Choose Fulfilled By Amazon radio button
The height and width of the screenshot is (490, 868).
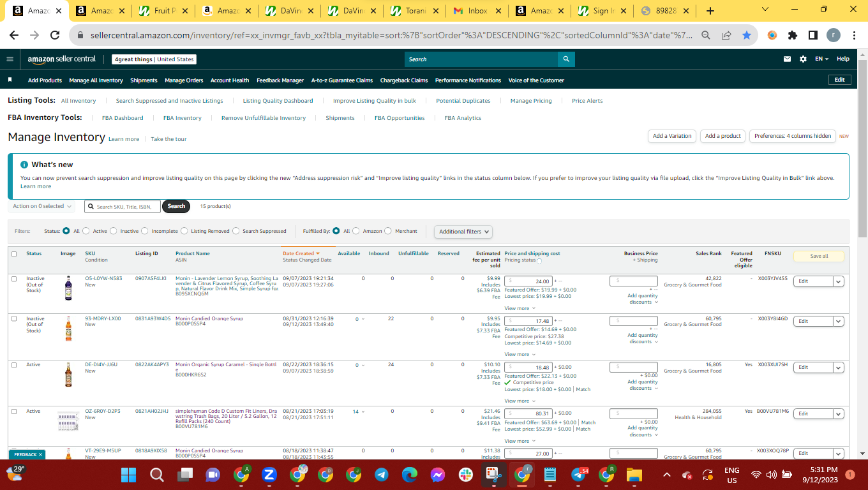point(356,231)
